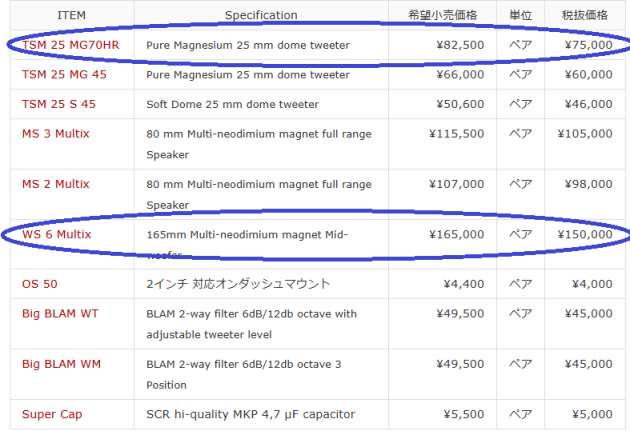Select the ¥165,000 price cell

[457, 234]
